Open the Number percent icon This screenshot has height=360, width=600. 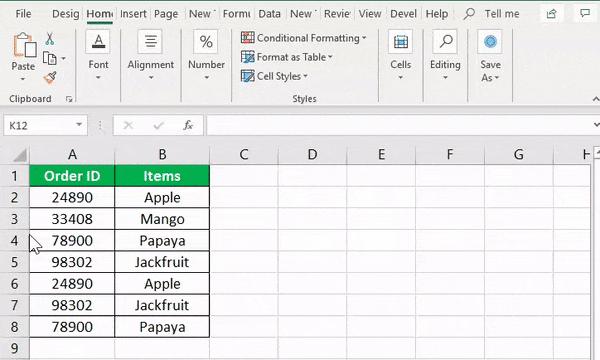[x=206, y=41]
